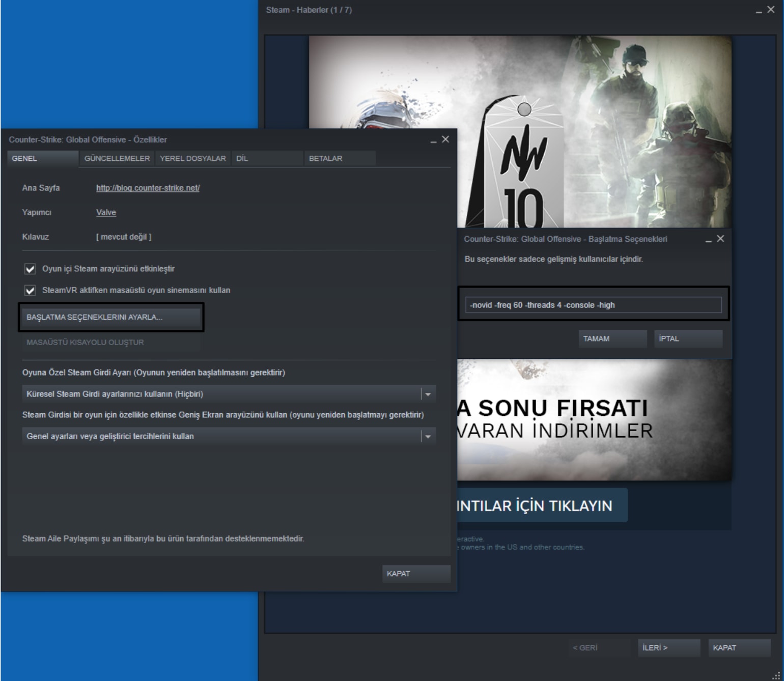Click in the launch options text field
The height and width of the screenshot is (681, 784).
pos(593,305)
